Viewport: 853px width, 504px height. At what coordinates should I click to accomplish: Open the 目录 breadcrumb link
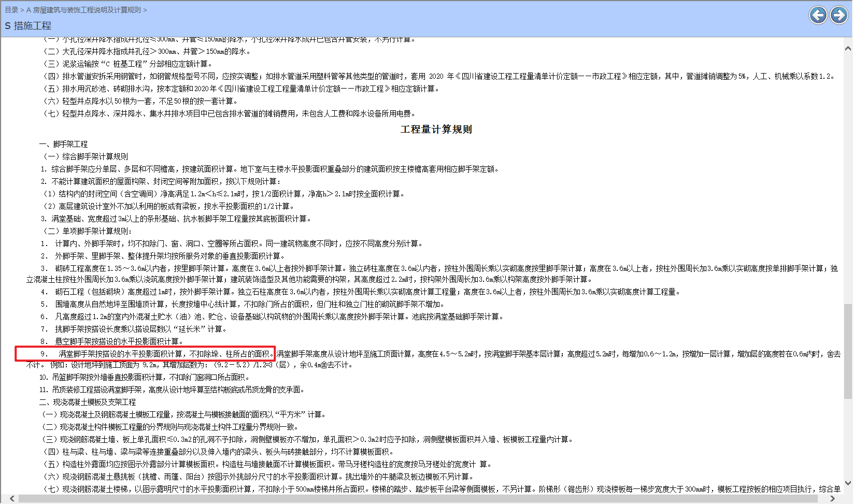pos(11,10)
